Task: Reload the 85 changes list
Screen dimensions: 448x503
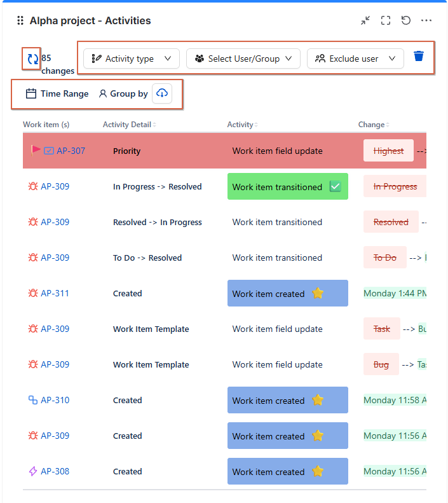Action: tap(32, 59)
